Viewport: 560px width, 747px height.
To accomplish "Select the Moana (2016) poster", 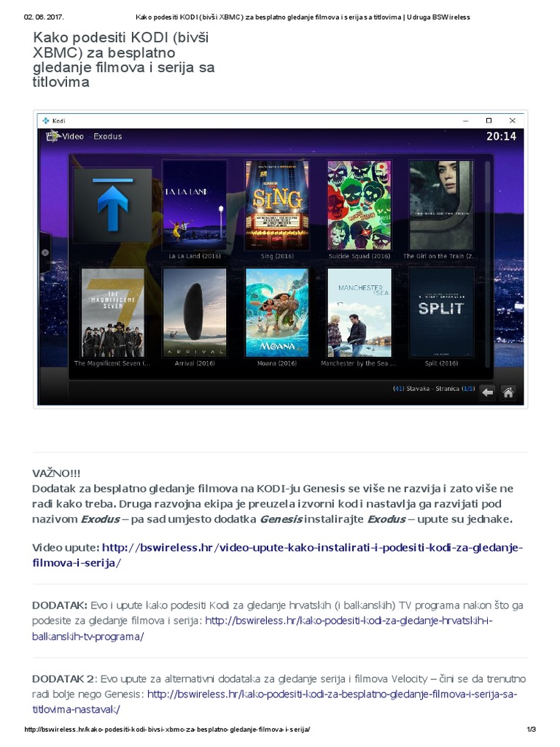I will [277, 312].
